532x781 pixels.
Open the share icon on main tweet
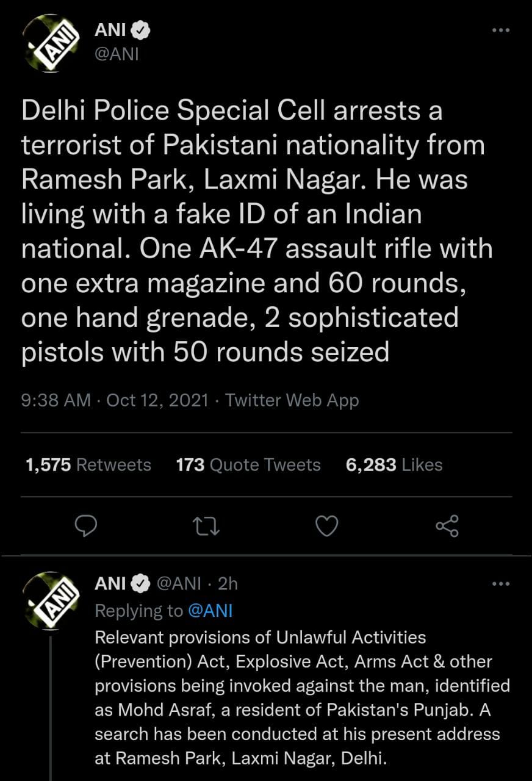click(x=447, y=525)
